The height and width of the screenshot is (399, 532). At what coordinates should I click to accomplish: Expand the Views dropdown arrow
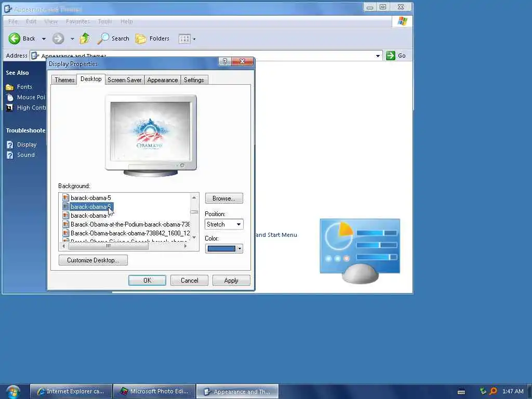(194, 39)
